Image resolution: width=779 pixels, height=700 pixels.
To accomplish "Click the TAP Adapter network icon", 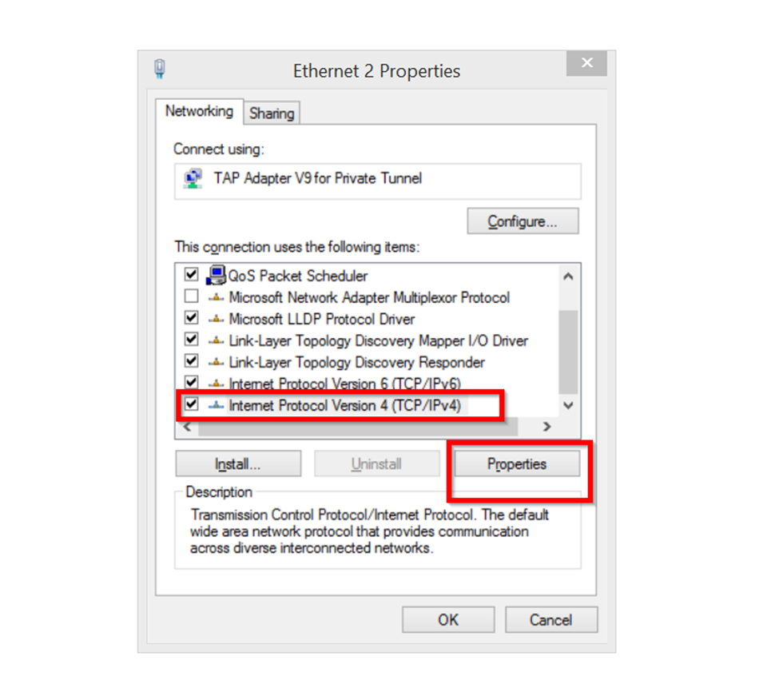I will [193, 179].
